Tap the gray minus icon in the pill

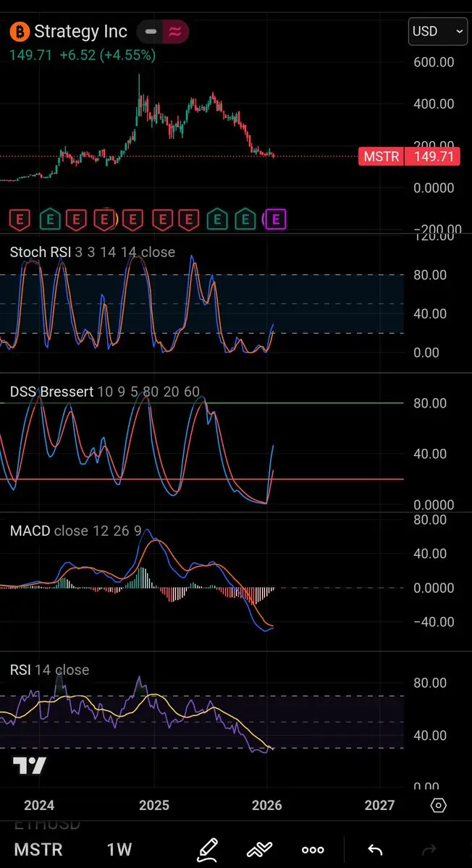[151, 32]
